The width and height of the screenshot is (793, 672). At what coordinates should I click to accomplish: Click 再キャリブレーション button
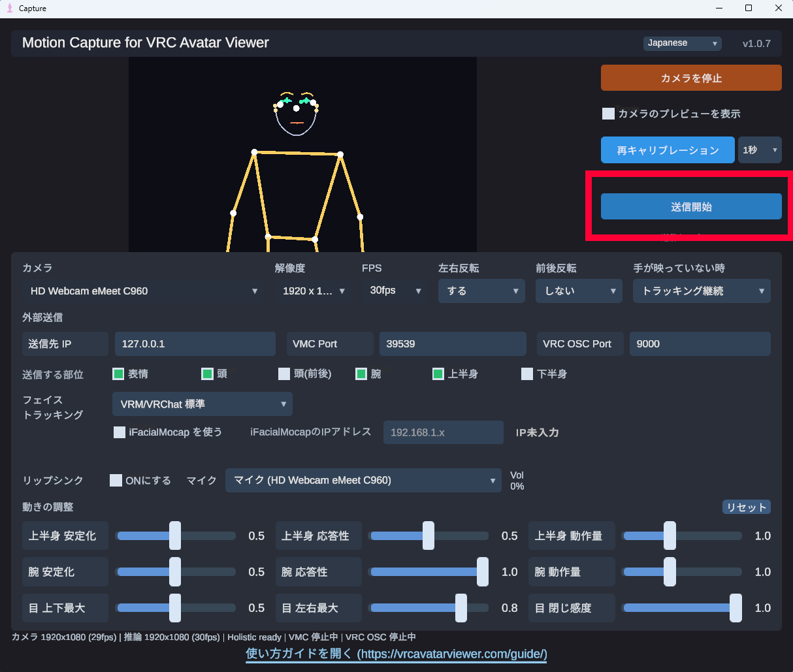pos(668,150)
